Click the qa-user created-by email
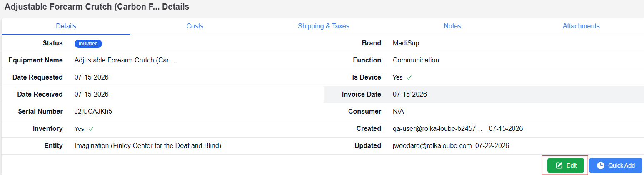 (437, 129)
